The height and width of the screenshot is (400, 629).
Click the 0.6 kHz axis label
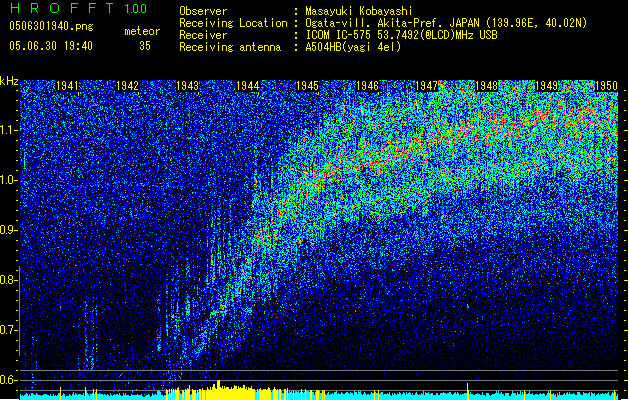[x=9, y=380]
